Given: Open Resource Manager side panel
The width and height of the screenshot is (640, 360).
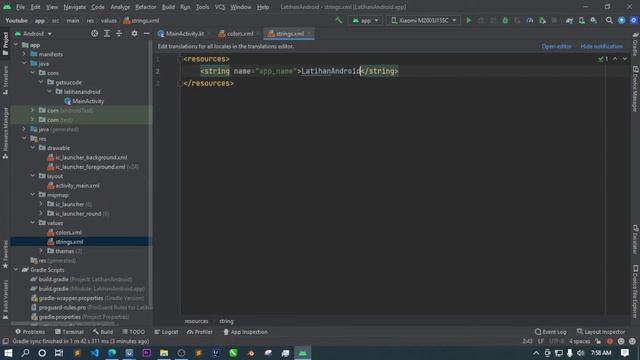Looking at the screenshot, I should click(5, 133).
